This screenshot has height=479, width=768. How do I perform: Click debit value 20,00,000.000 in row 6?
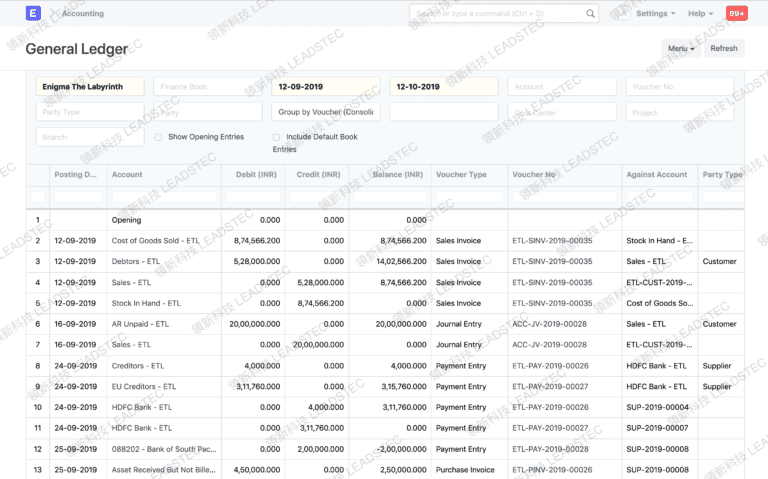click(255, 324)
